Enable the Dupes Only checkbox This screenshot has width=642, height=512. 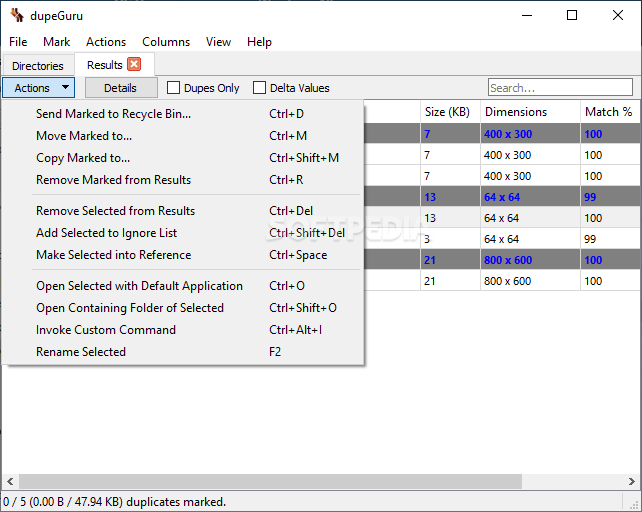173,88
